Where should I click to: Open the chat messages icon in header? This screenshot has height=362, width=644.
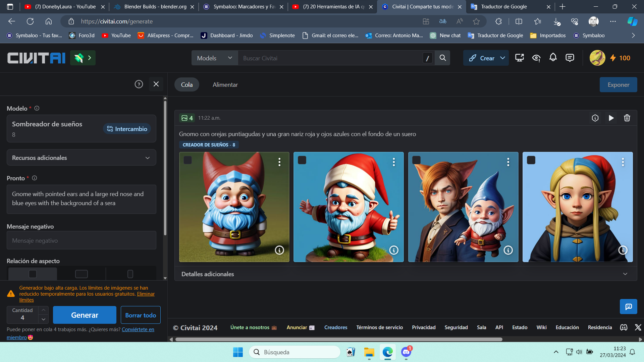pos(570,58)
